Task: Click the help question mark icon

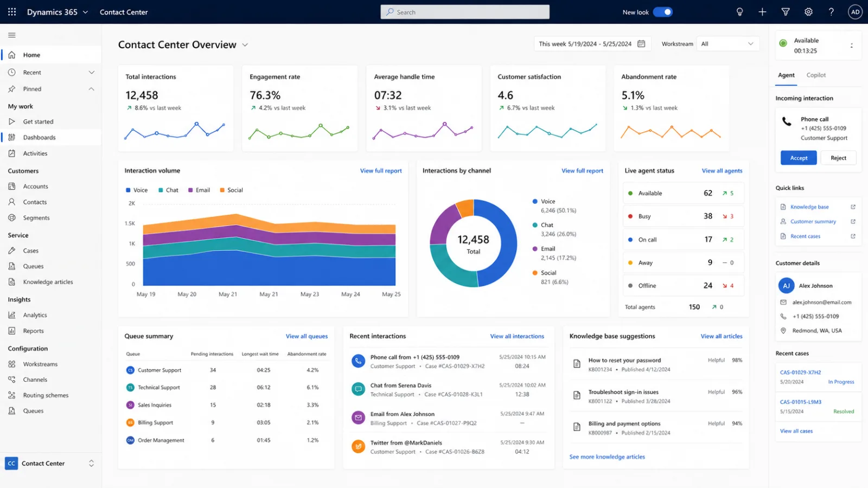Action: [831, 12]
